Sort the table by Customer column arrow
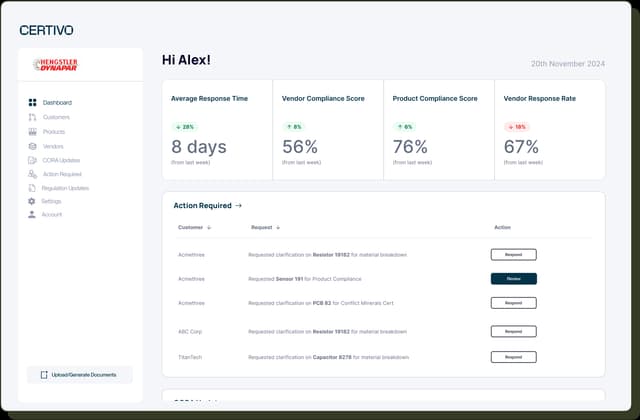Image resolution: width=640 pixels, height=420 pixels. 208,227
